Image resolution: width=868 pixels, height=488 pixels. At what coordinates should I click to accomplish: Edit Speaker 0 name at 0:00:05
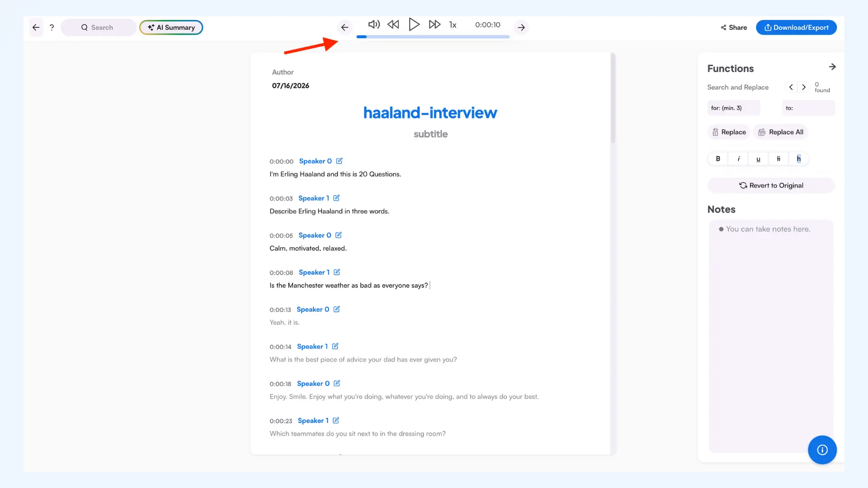(x=339, y=235)
